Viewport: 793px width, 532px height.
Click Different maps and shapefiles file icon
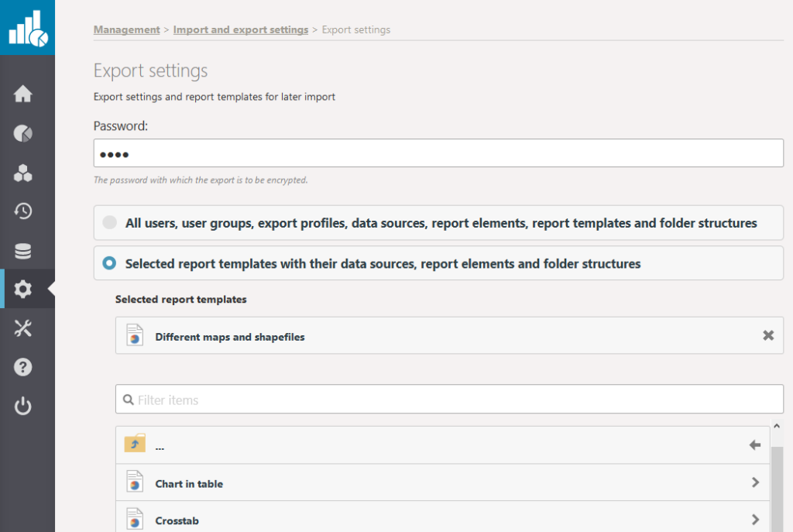135,335
